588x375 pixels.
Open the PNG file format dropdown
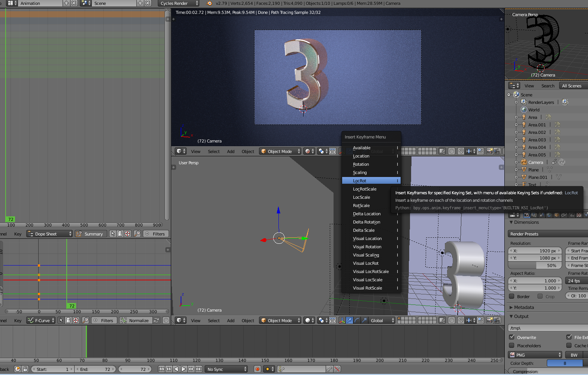pyautogui.click(x=535, y=355)
